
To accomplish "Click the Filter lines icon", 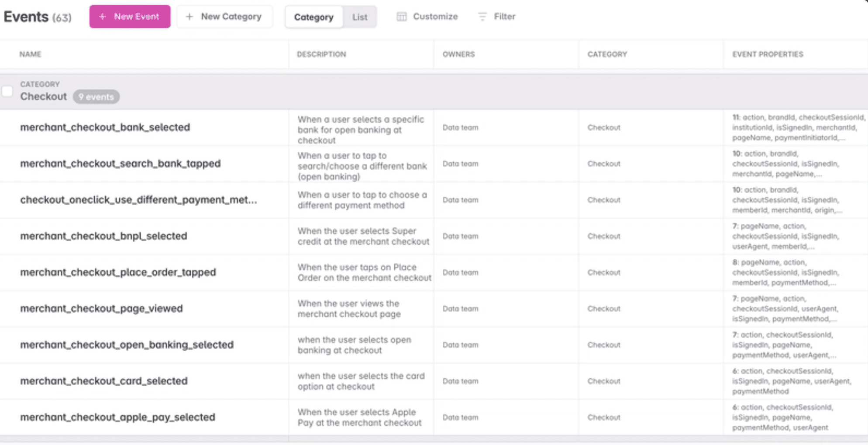I will coord(482,17).
